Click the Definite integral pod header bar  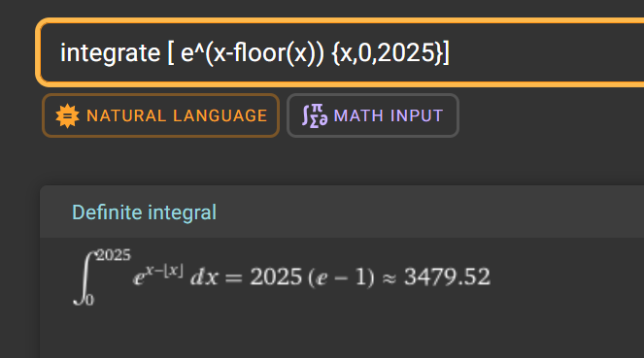342,212
